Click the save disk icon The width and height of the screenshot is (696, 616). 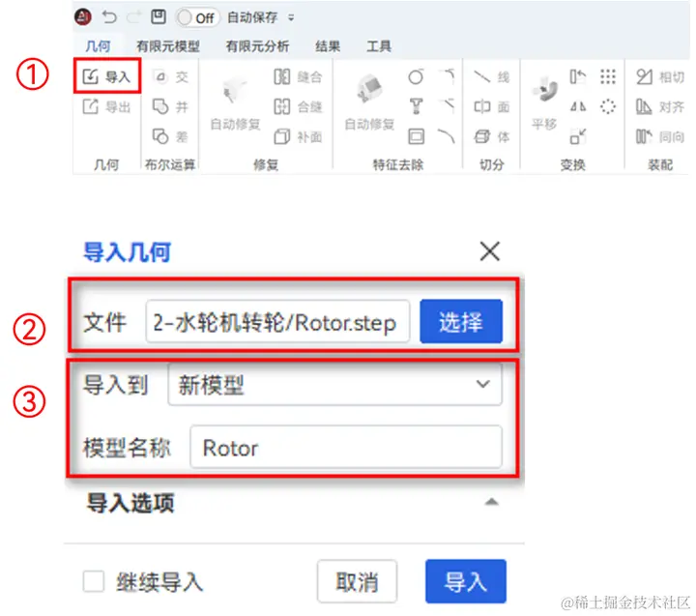pos(158,16)
